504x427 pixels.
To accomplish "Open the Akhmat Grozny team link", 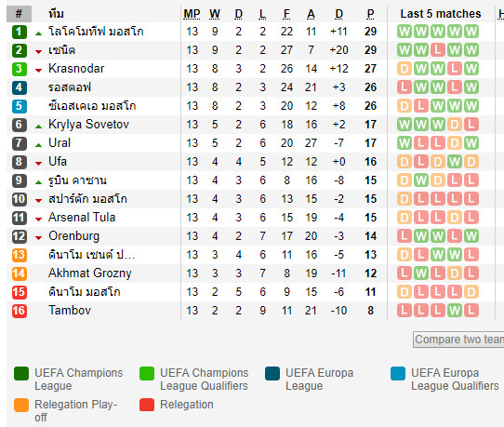I will pyautogui.click(x=90, y=273).
